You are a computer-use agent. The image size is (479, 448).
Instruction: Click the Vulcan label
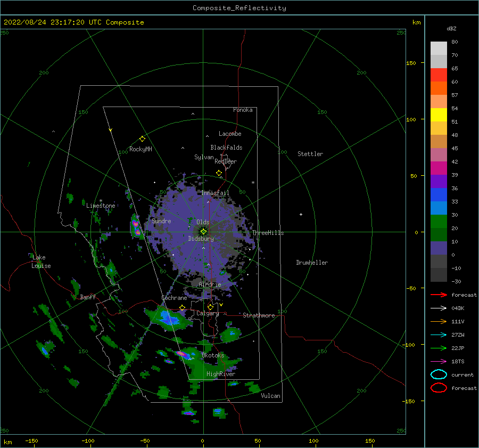pos(271,395)
